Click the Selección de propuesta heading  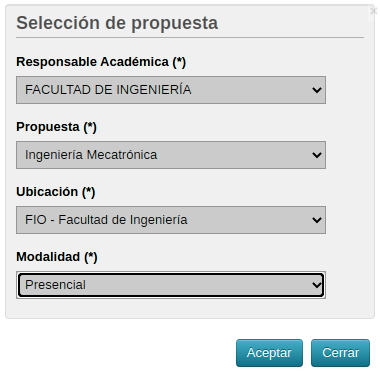(x=117, y=23)
